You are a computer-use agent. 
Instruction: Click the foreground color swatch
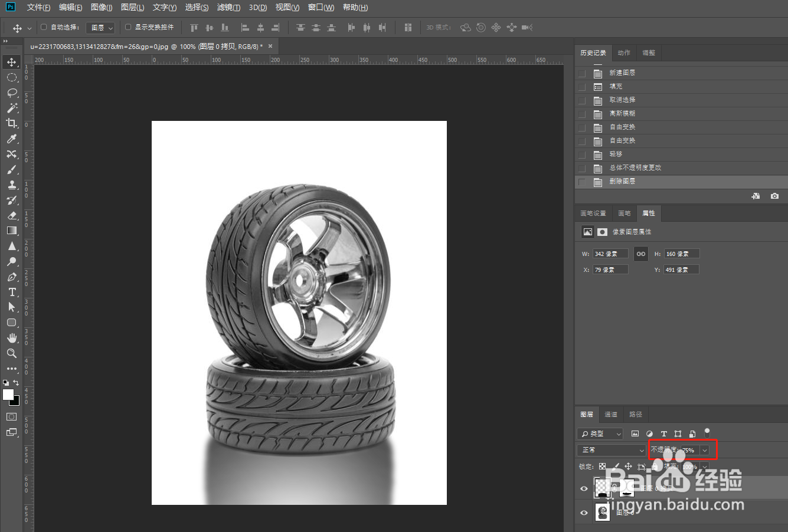[x=8, y=395]
